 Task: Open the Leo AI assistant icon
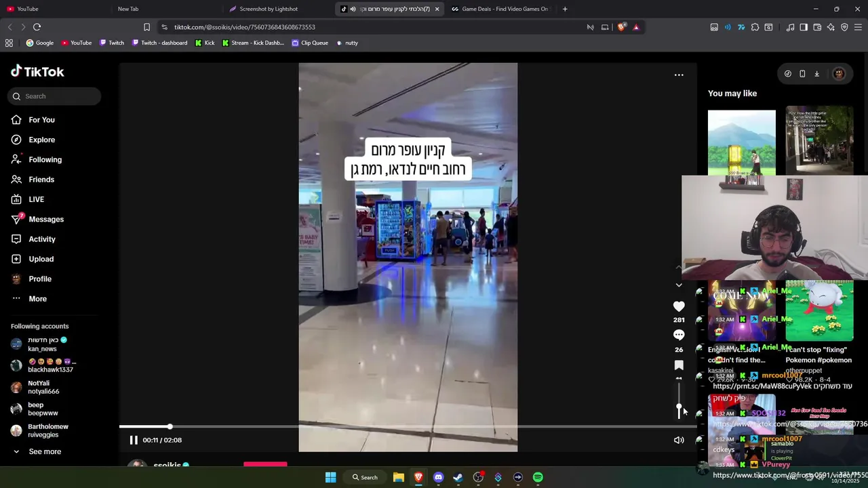(x=831, y=27)
